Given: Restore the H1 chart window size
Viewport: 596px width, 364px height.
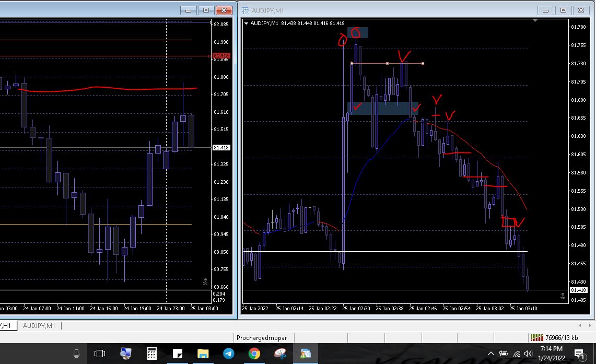Looking at the screenshot, I should [206, 10].
